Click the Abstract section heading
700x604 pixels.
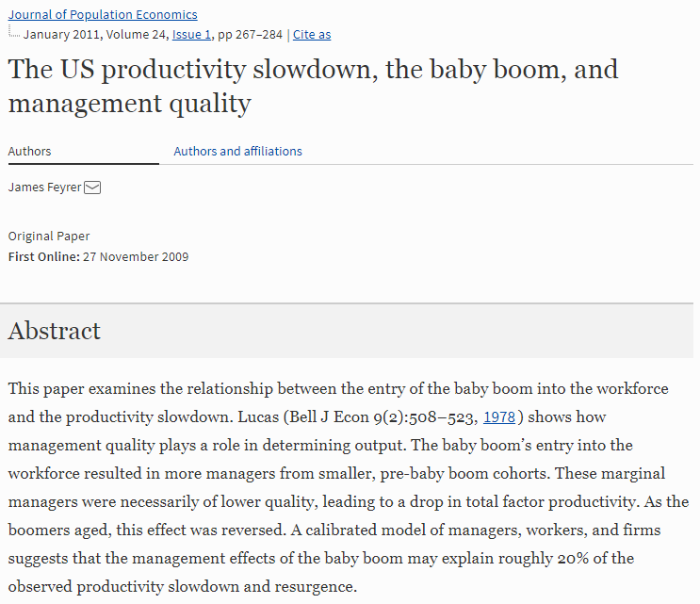(x=54, y=331)
